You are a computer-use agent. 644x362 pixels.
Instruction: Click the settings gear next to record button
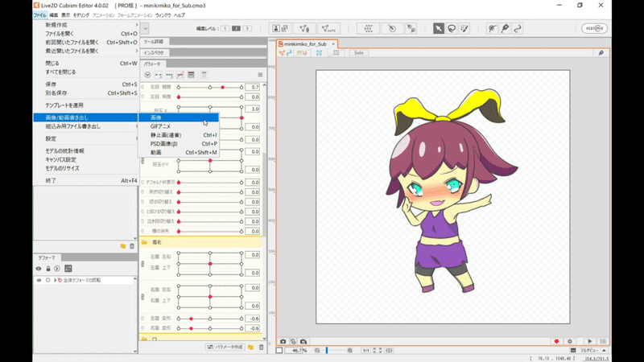(x=570, y=341)
